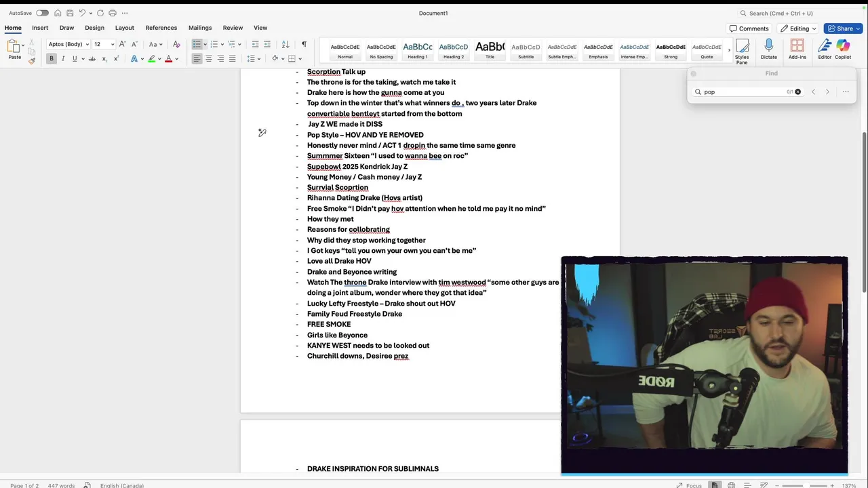Click the Multilevel list button
Screen dimensions: 868x488
click(231, 44)
